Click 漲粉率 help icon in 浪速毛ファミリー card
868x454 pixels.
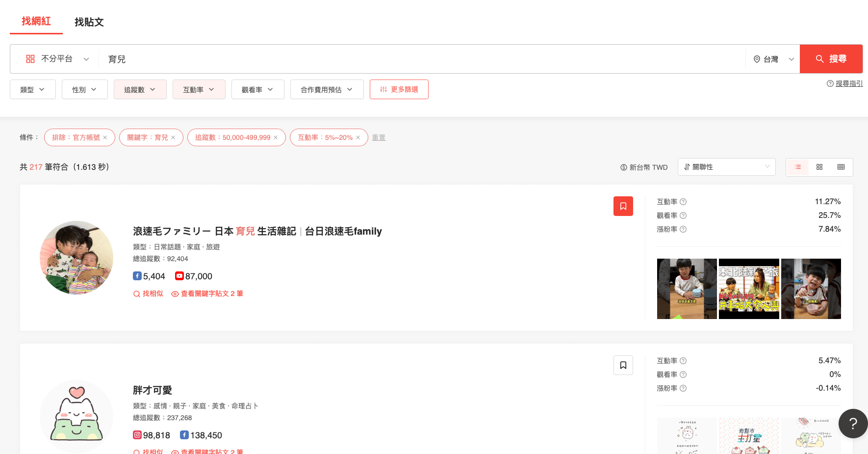coord(683,229)
